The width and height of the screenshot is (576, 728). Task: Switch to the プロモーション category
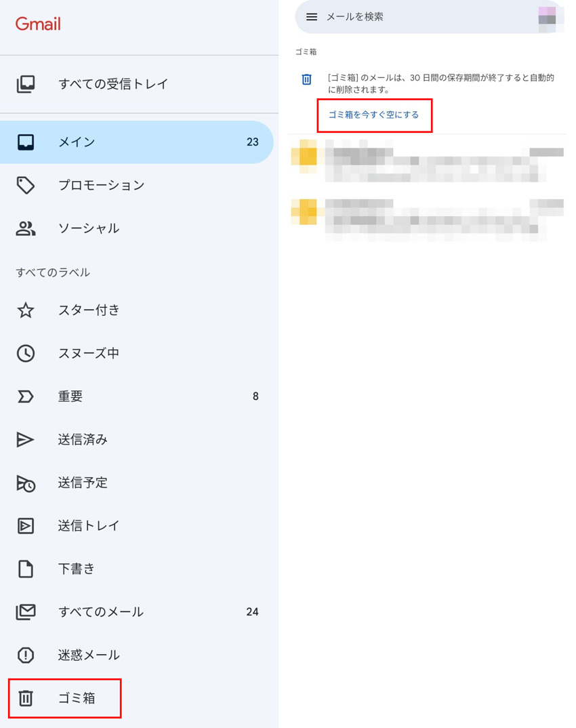coord(88,185)
